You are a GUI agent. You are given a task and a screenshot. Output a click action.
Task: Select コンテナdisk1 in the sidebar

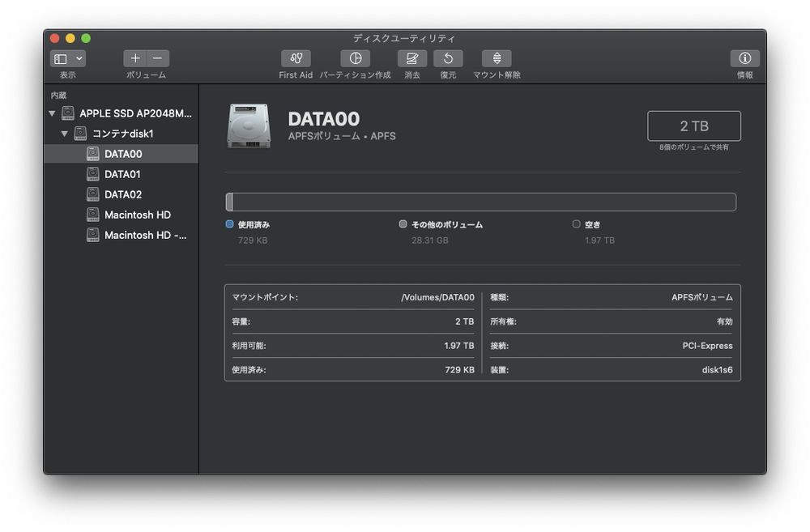(x=122, y=134)
